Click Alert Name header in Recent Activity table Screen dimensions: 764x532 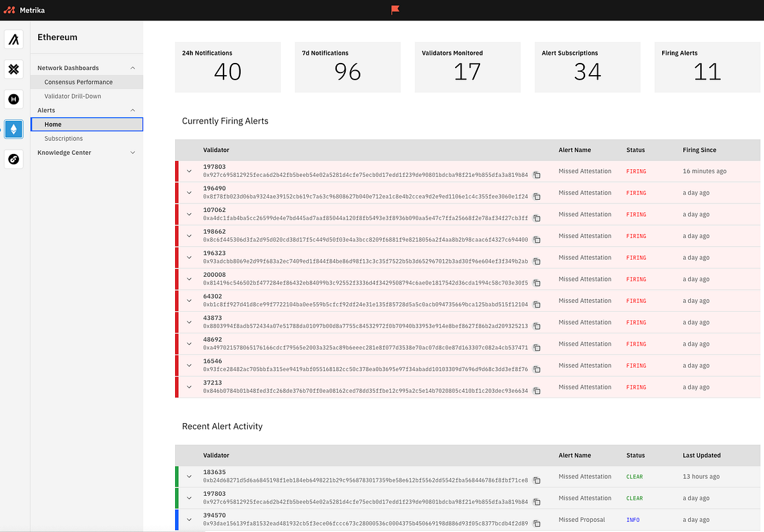point(574,456)
